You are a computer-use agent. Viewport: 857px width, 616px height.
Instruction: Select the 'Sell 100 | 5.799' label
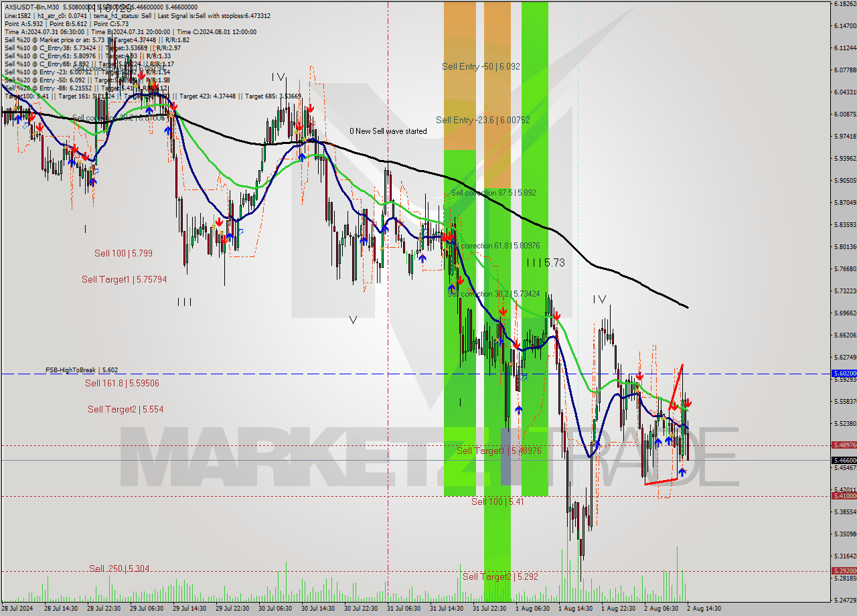(123, 253)
